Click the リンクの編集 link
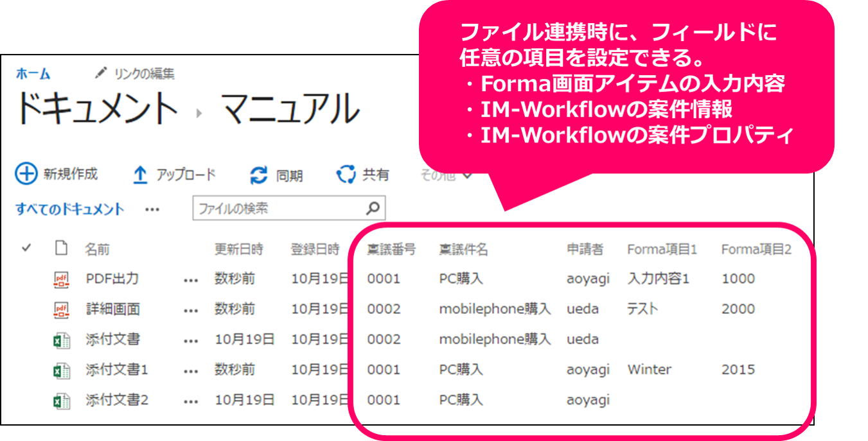This screenshot has width=868, height=441. pos(145,74)
